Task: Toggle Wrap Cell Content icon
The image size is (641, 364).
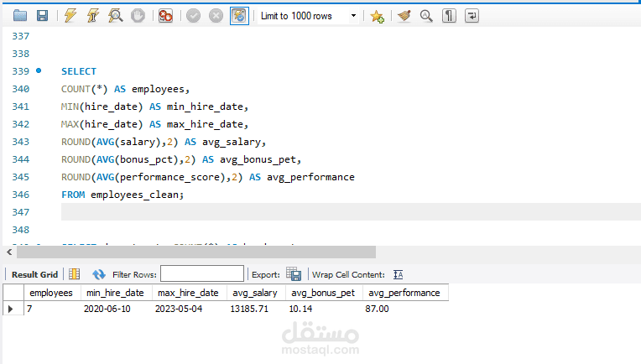Action: point(399,274)
